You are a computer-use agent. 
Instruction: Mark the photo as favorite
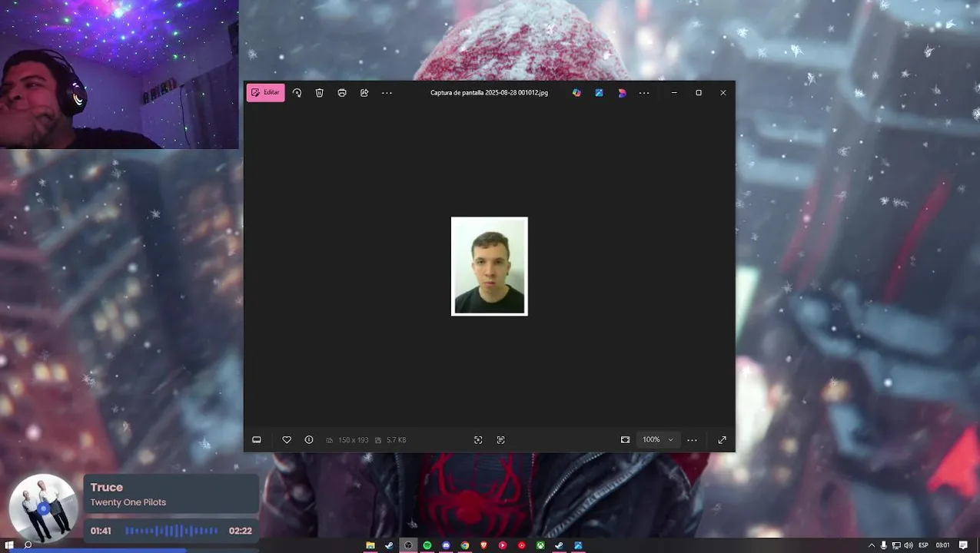tap(287, 440)
